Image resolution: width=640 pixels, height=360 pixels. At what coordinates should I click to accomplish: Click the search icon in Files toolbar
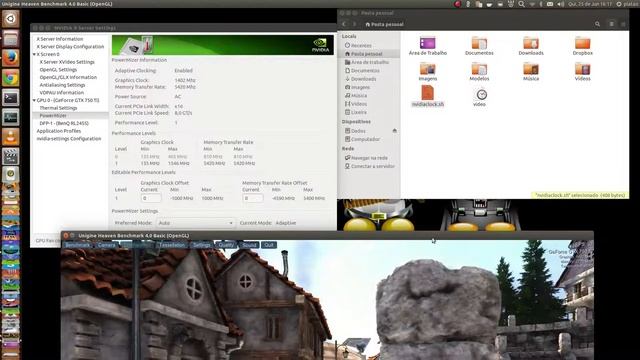pyautogui.click(x=597, y=24)
